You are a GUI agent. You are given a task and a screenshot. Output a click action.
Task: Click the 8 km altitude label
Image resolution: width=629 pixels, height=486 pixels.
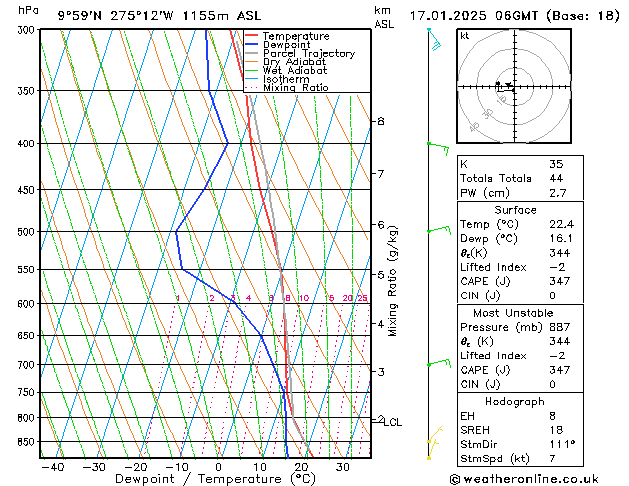[381, 121]
